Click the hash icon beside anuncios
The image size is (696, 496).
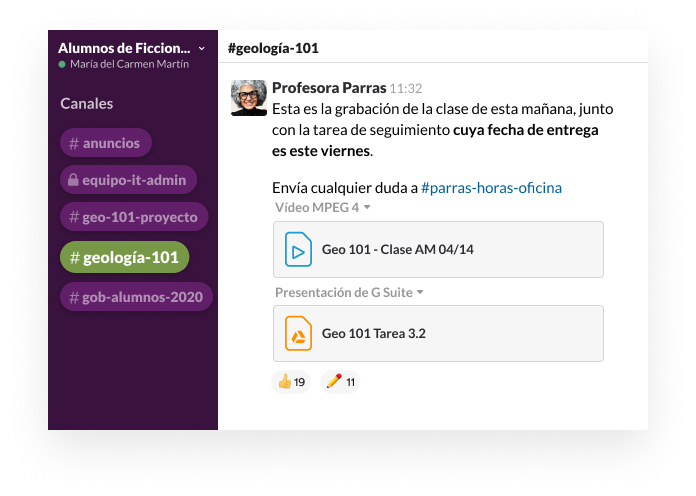[x=73, y=143]
